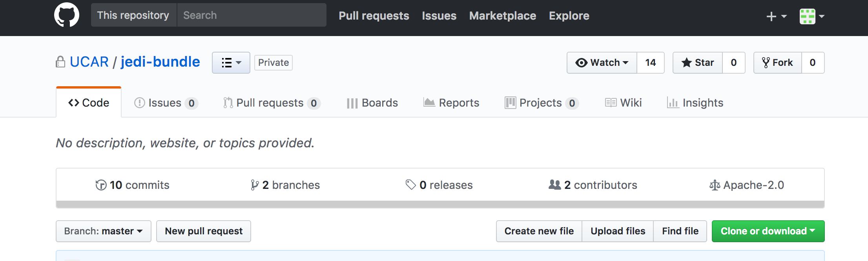Viewport: 868px width, 261px height.
Task: View the Insights tab
Action: [x=695, y=103]
